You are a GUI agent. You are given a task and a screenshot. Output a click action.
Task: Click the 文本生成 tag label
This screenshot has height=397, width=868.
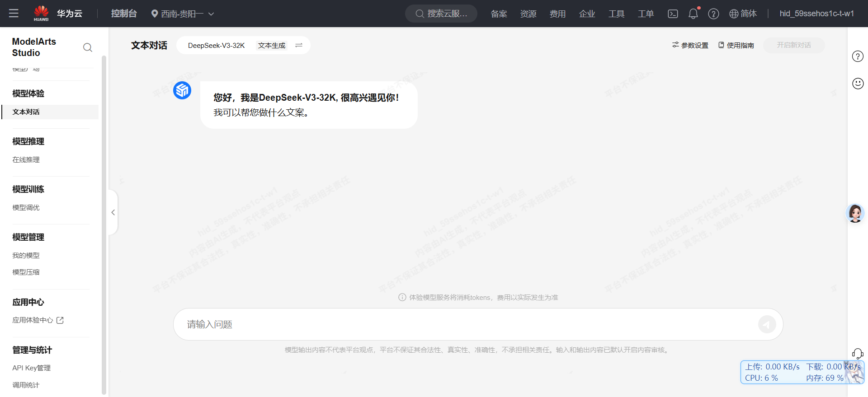pyautogui.click(x=272, y=46)
